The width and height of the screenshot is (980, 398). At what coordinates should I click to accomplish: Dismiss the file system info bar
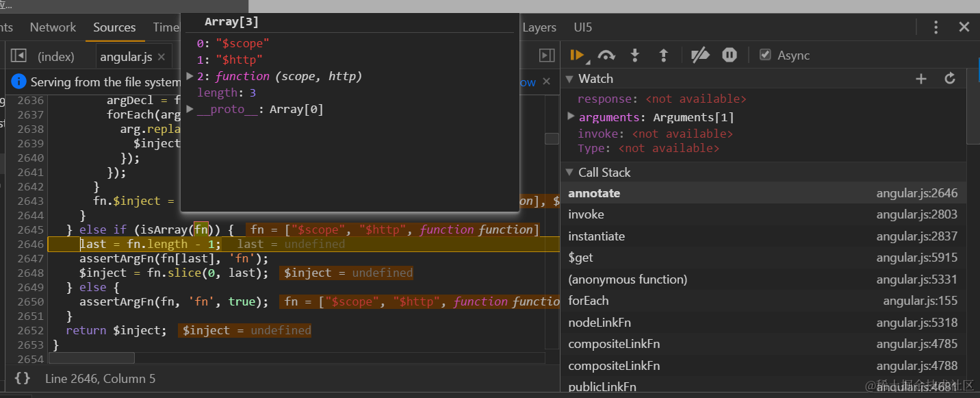[x=546, y=82]
